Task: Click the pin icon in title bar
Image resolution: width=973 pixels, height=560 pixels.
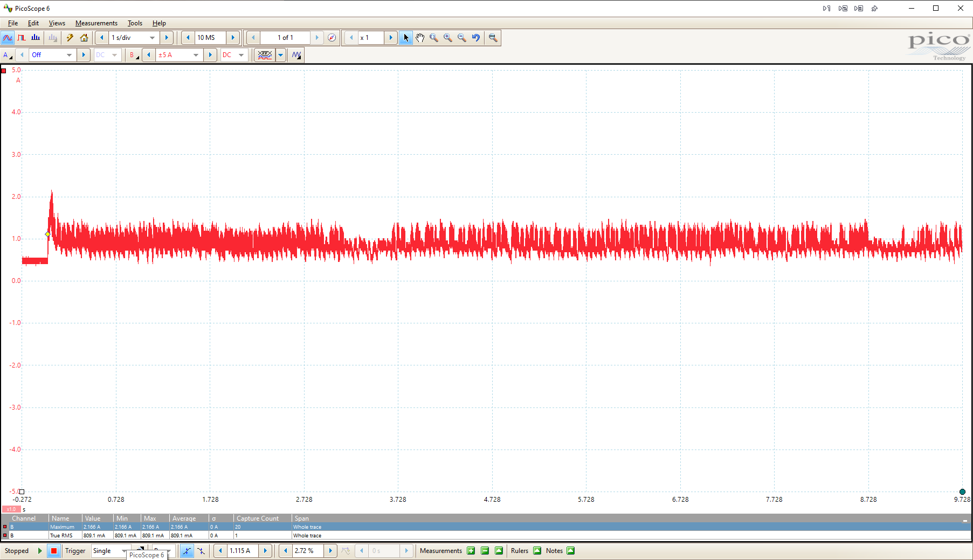Action: tap(875, 9)
